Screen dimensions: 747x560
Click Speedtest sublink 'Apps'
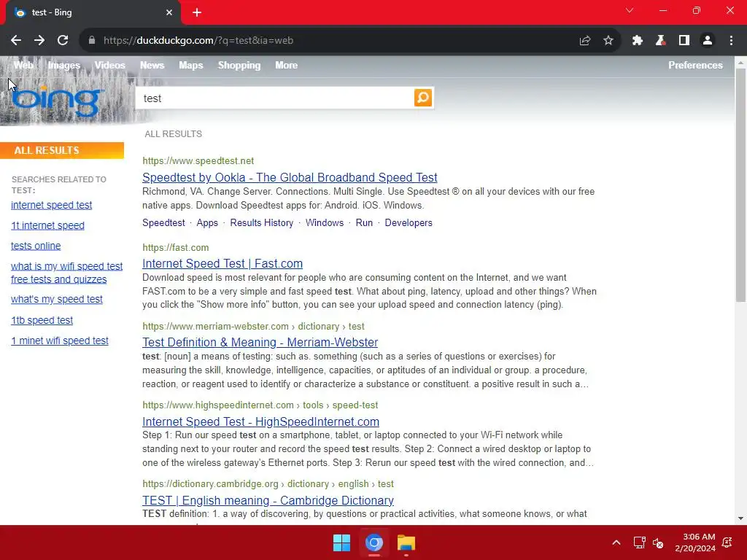click(x=207, y=223)
